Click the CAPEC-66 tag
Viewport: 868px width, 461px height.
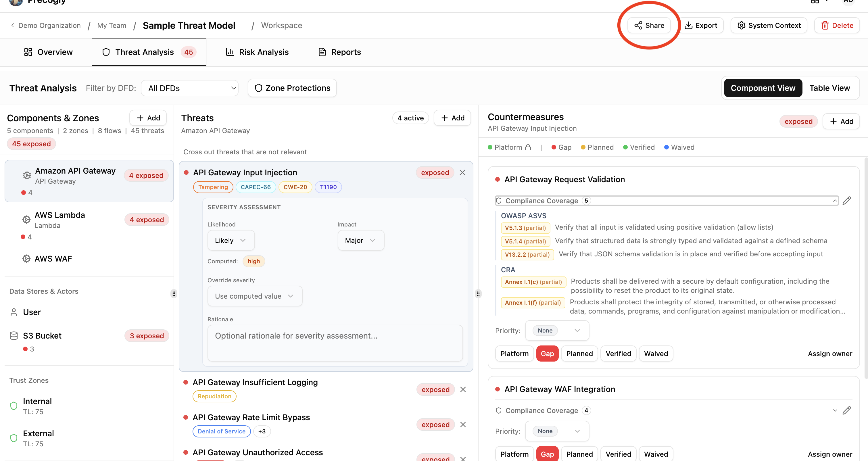256,187
